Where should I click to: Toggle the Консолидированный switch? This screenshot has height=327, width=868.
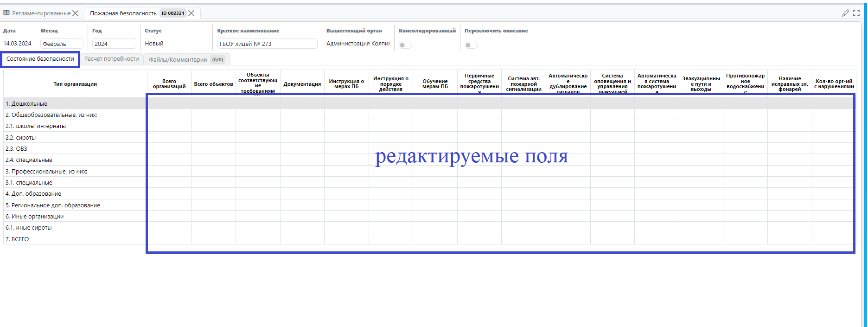[405, 45]
